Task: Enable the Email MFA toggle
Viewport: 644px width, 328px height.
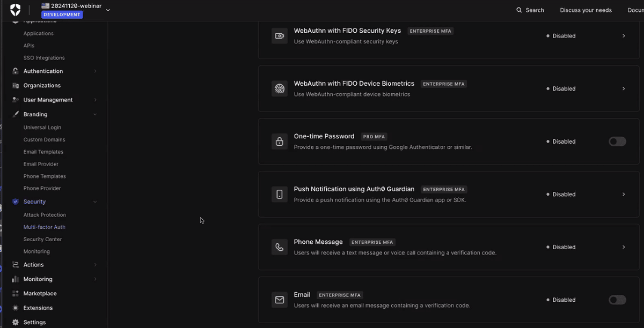Action: pyautogui.click(x=617, y=300)
